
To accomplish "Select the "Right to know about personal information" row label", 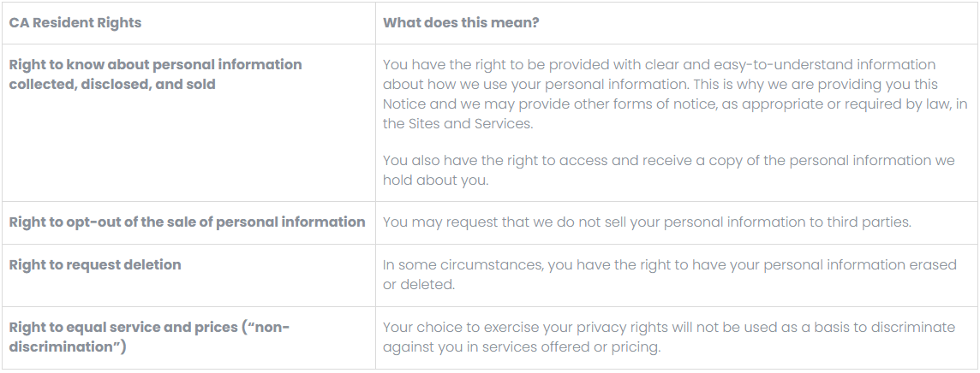I will pyautogui.click(x=155, y=65).
